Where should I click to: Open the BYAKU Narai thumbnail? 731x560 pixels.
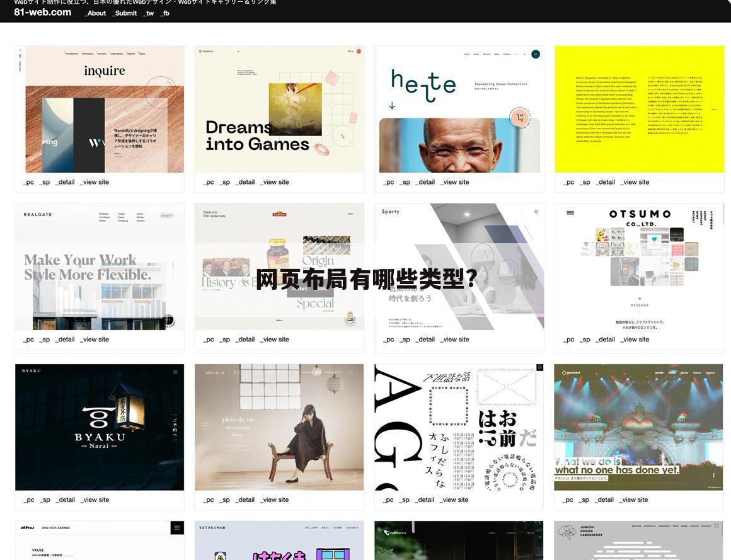(100, 427)
